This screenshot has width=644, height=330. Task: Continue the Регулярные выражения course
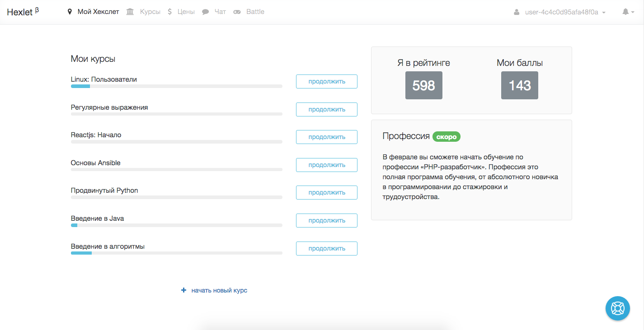point(326,109)
